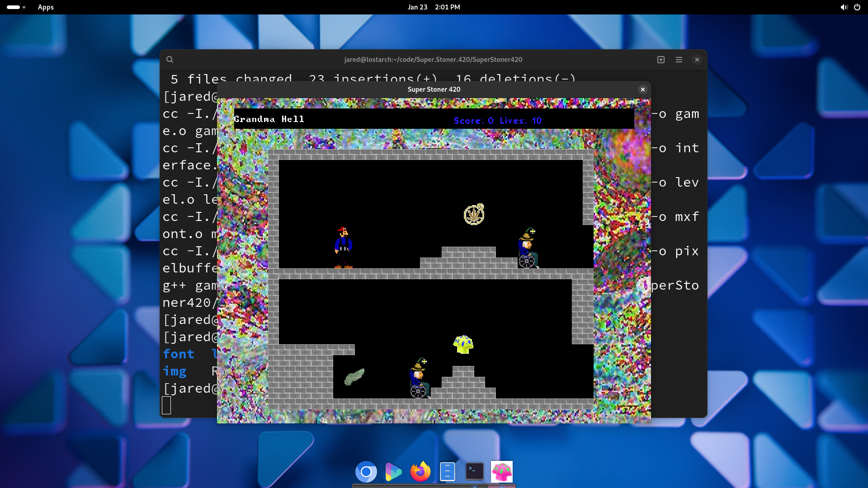
Task: Click the "Lives: 10" readout in the game
Action: (521, 121)
